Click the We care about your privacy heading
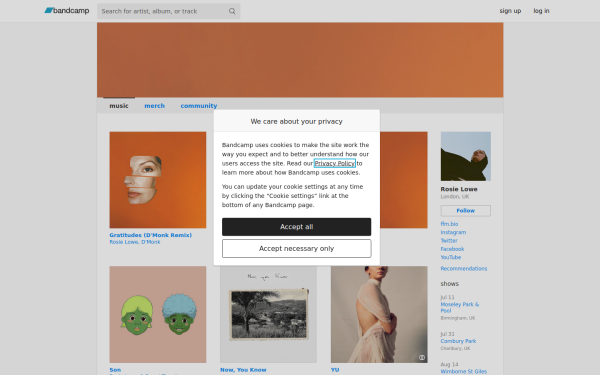 click(297, 121)
